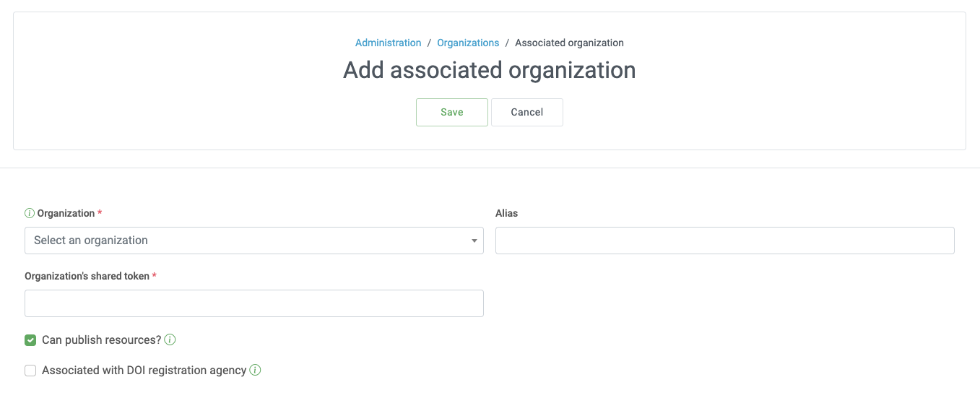Click 'Associated with DOI registration agency' label text
This screenshot has height=398, width=980.
[144, 371]
